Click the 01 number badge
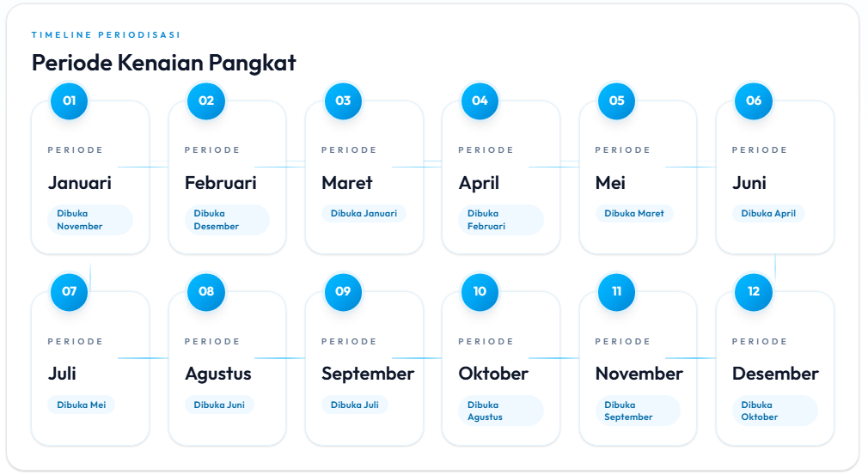This screenshot has width=868, height=475. 70,100
